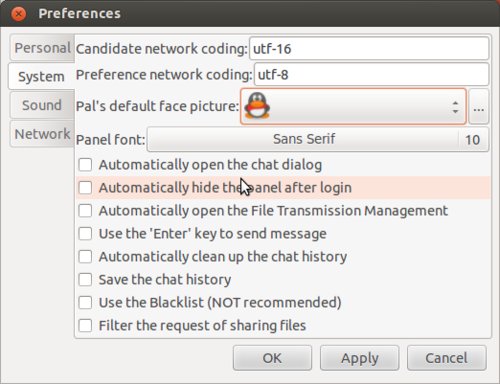The image size is (500, 384).
Task: Click the Candidate network coding field
Action: coord(369,49)
